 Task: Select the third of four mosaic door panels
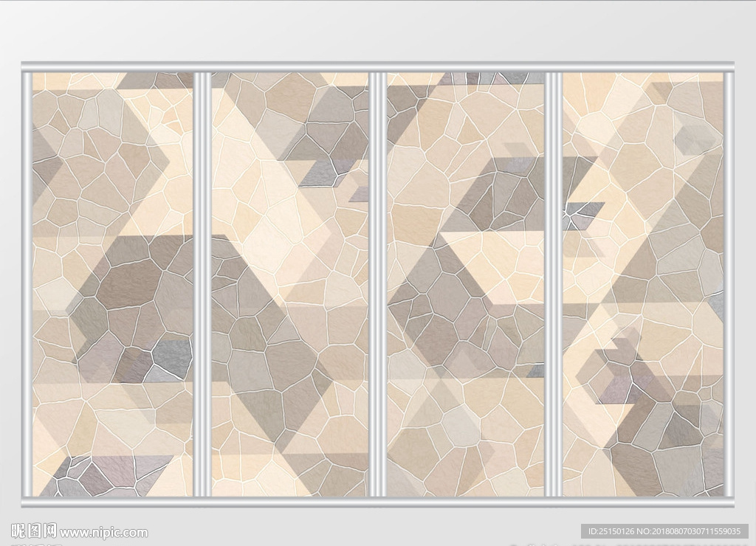pyautogui.click(x=465, y=284)
